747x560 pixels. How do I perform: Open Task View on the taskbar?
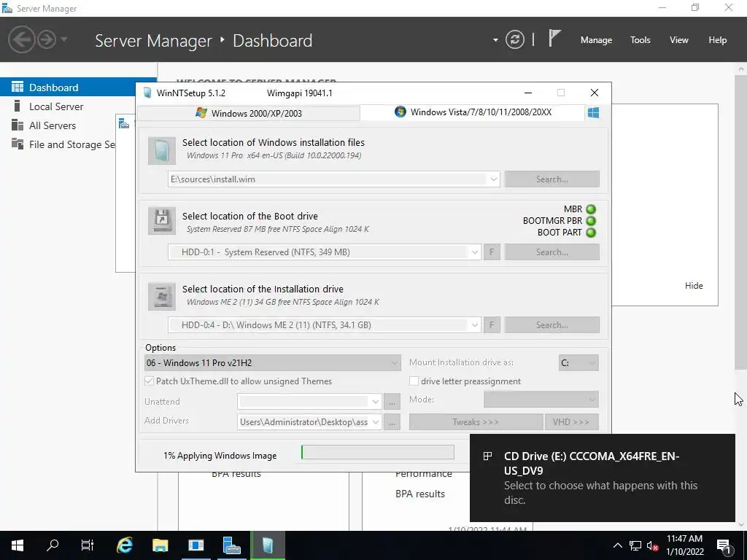pos(88,545)
